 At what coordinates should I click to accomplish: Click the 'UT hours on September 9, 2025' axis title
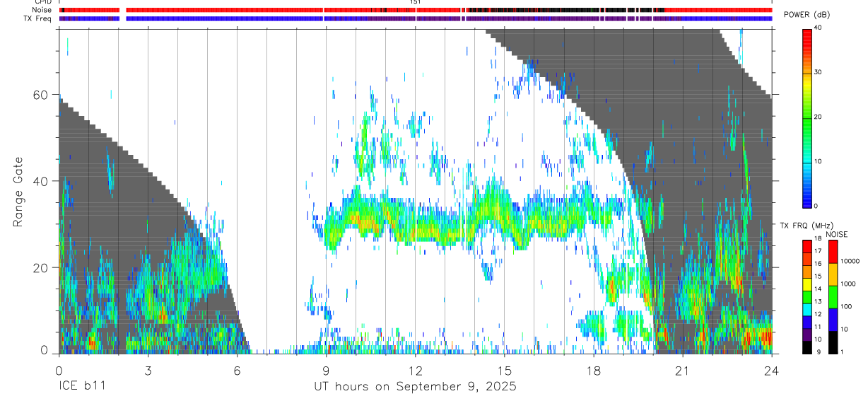(x=416, y=387)
